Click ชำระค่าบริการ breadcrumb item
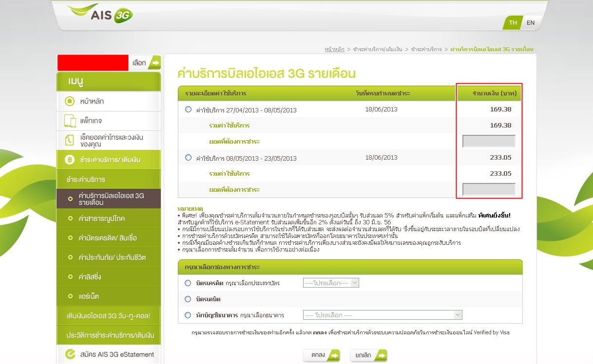The height and width of the screenshot is (364, 593). coord(426,49)
